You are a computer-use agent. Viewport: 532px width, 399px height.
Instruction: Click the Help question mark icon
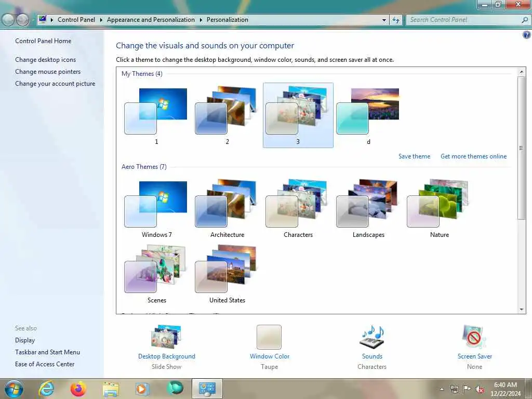click(527, 35)
